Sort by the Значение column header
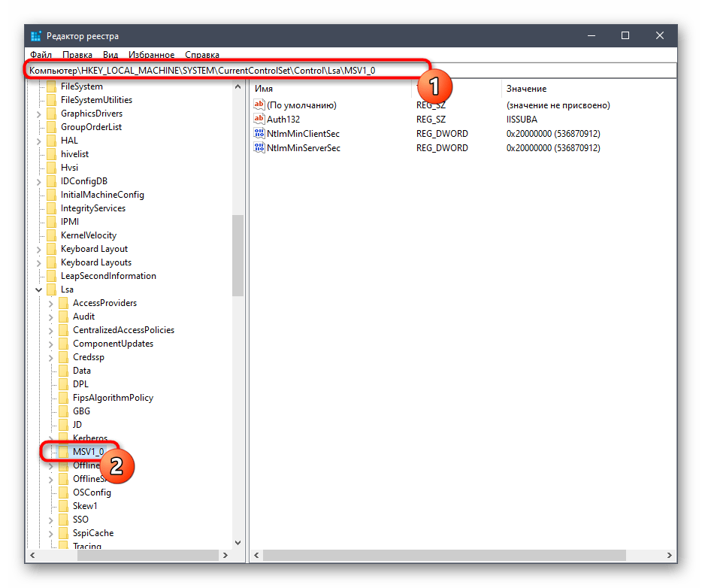 point(526,89)
